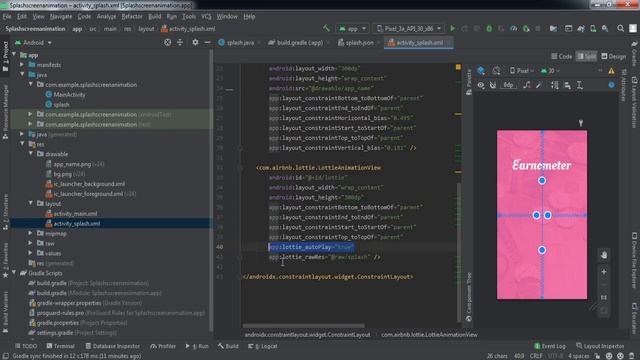Screen dimensions: 640x360
Task: Zoom in the layout preview
Action: tap(604, 272)
